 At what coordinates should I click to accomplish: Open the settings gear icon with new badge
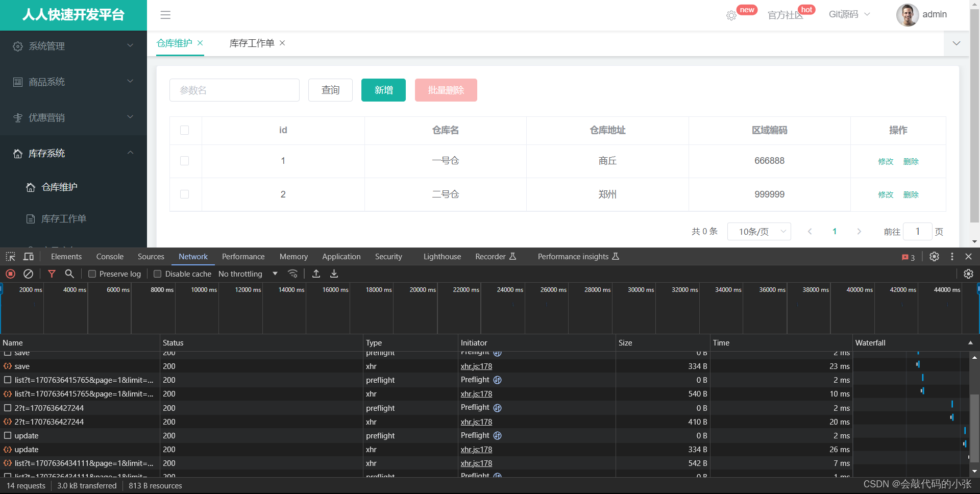(x=731, y=15)
